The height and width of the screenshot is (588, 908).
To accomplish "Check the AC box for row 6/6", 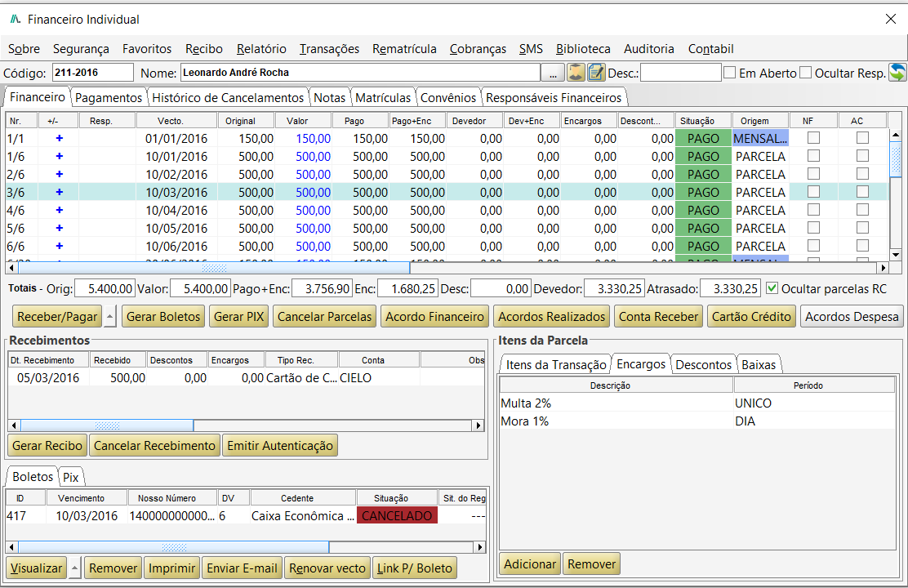I will point(863,246).
